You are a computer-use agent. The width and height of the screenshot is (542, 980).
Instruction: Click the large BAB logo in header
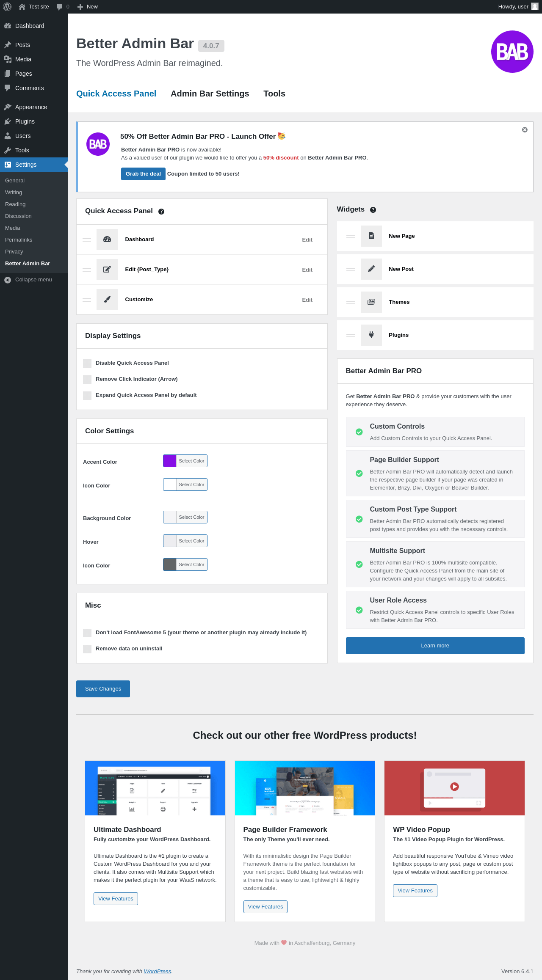tap(512, 52)
